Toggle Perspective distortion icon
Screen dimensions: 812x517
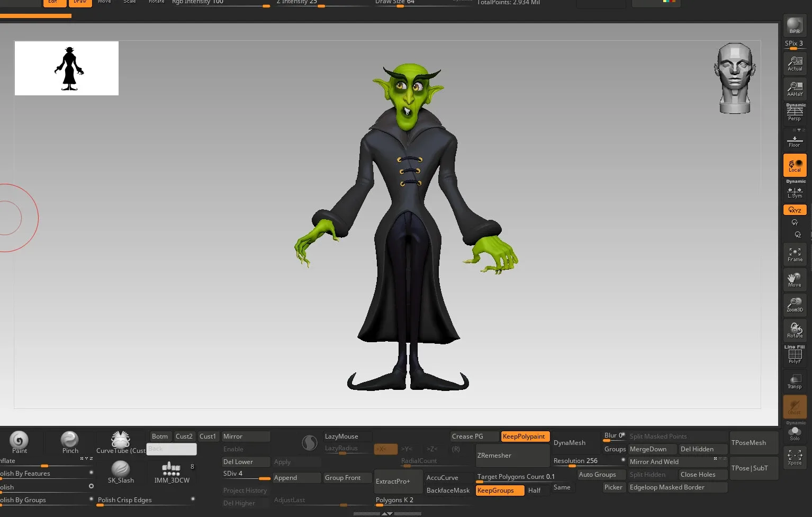coord(795,112)
